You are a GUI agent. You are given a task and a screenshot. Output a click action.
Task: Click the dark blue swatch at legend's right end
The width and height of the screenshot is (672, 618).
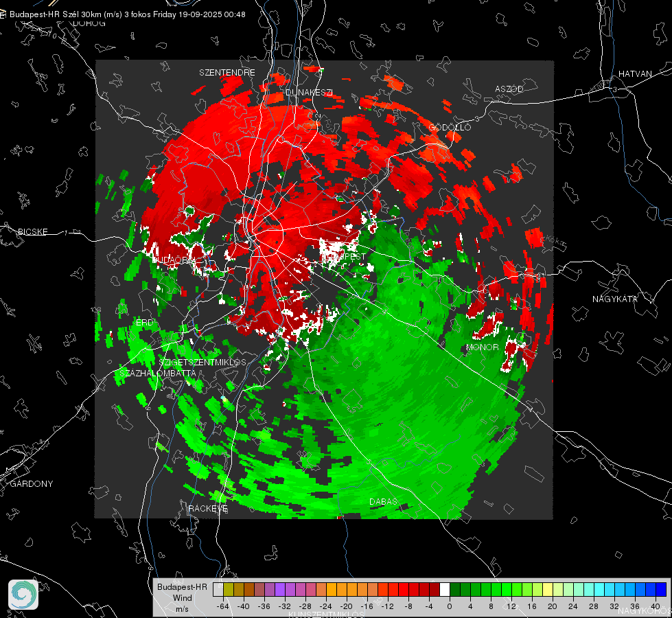coord(661,589)
